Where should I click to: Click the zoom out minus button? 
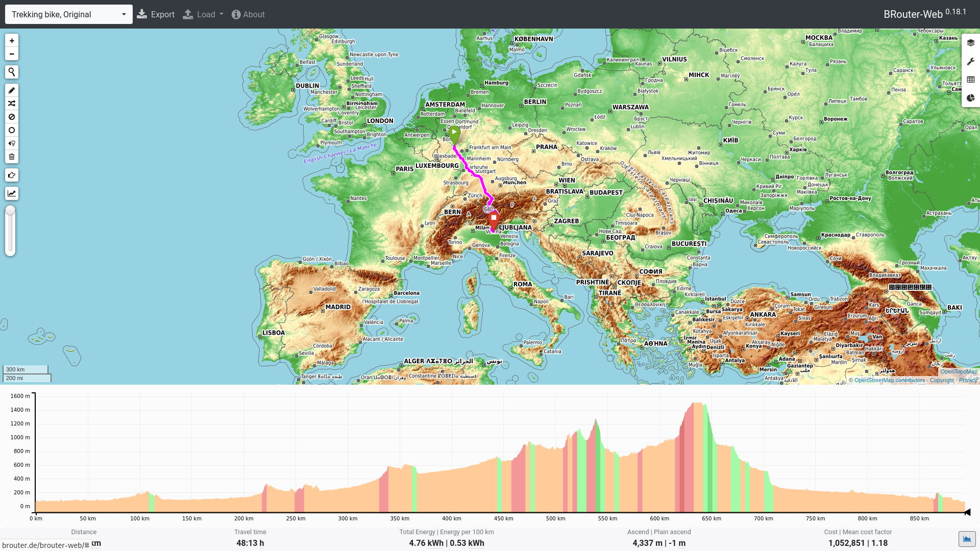pyautogui.click(x=12, y=54)
